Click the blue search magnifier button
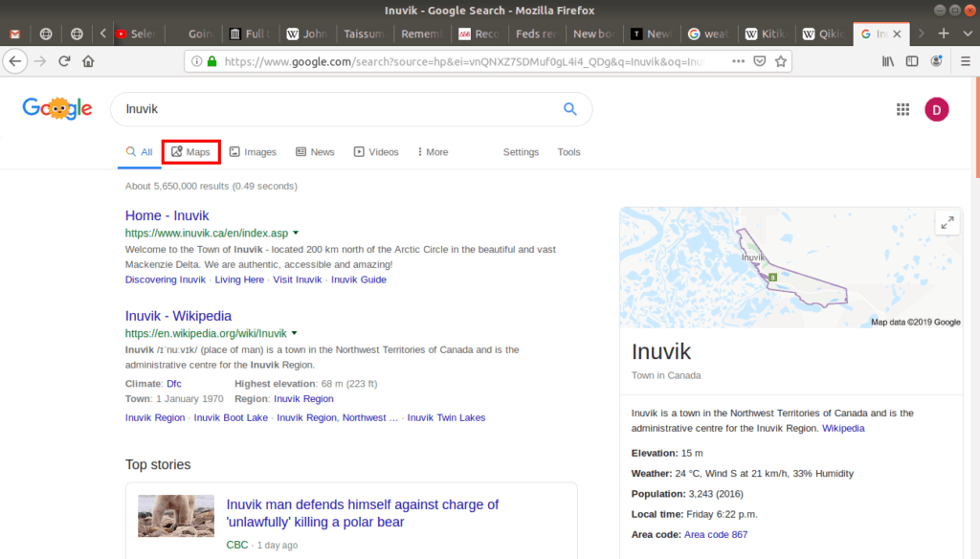This screenshot has width=980, height=559. (x=570, y=109)
